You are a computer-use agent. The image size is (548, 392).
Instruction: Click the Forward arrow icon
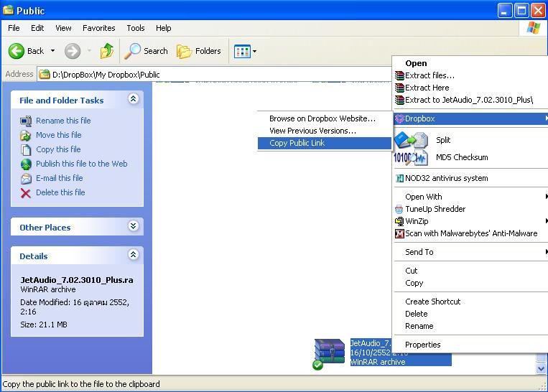tap(73, 51)
